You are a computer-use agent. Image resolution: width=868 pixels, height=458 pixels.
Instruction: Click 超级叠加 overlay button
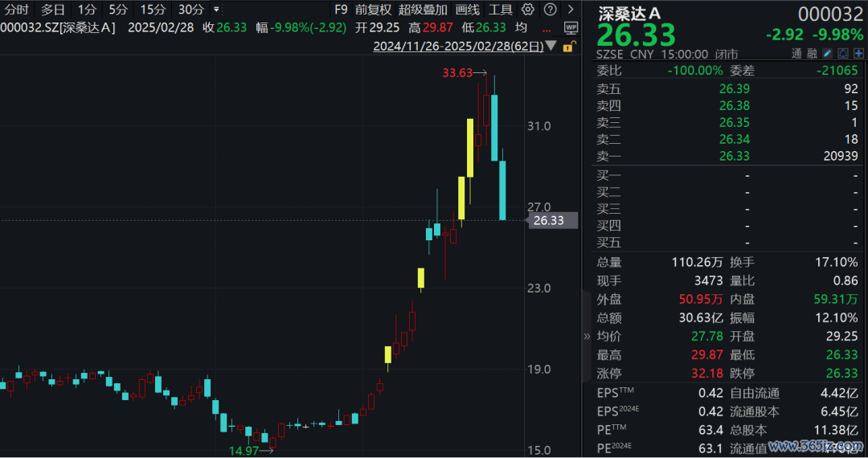[x=423, y=10]
